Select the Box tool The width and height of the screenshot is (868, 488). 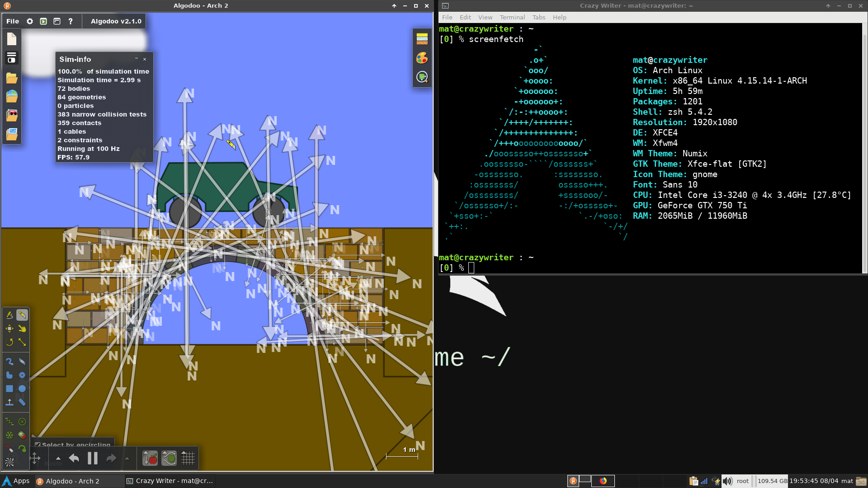pyautogui.click(x=9, y=389)
